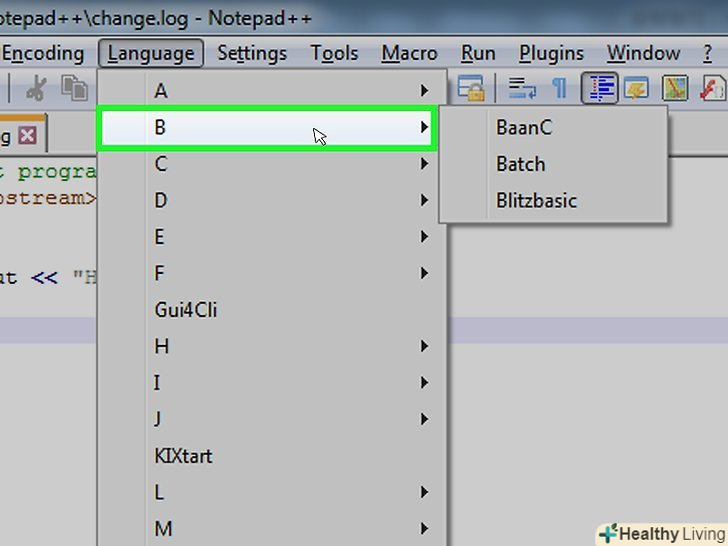Image resolution: width=728 pixels, height=546 pixels.
Task: Open the Tools menu
Action: coord(334,53)
